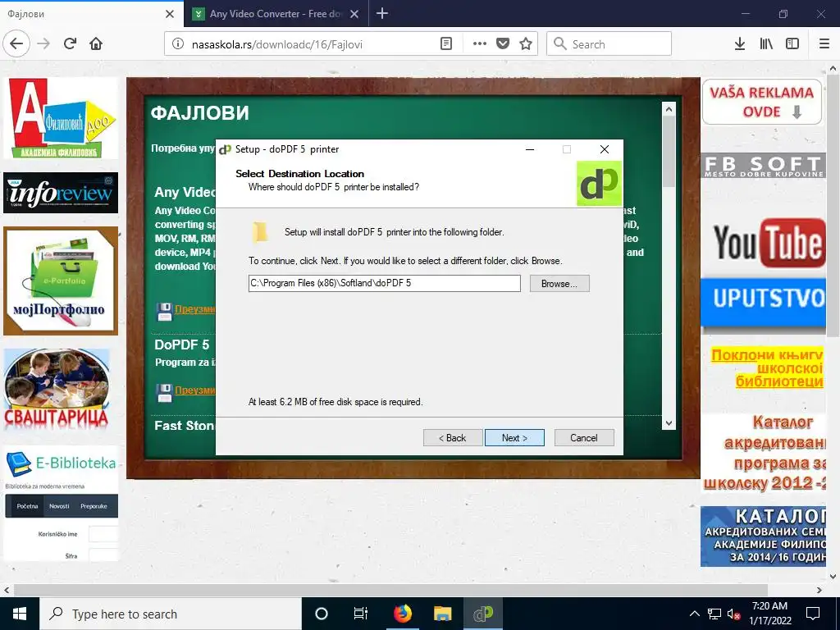The height and width of the screenshot is (630, 840).
Task: Go back using Firefox back arrow
Action: 16,43
